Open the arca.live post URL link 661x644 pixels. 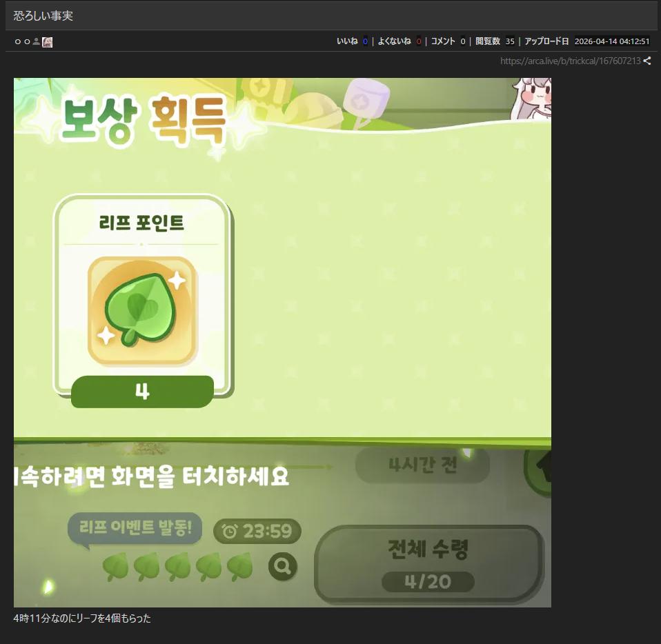(x=570, y=61)
